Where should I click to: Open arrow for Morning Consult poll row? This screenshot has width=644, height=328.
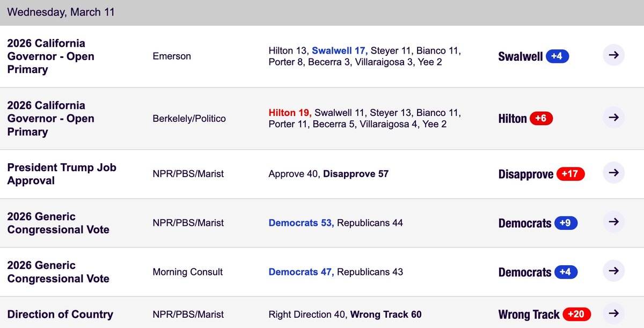(x=613, y=271)
